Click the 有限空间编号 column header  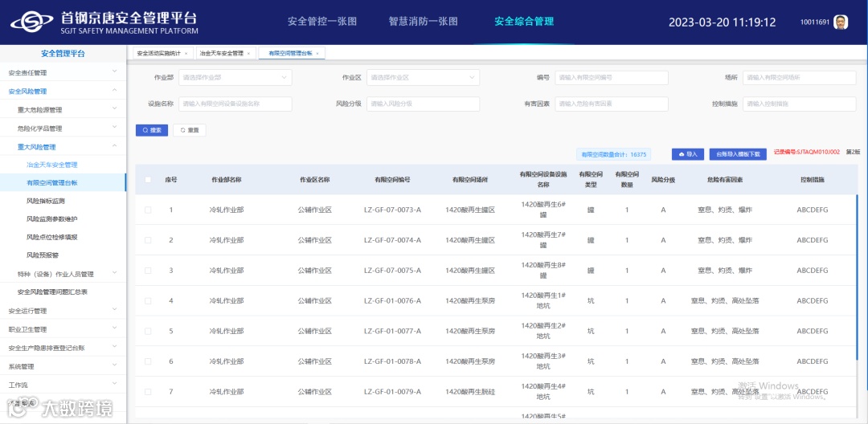(x=392, y=180)
